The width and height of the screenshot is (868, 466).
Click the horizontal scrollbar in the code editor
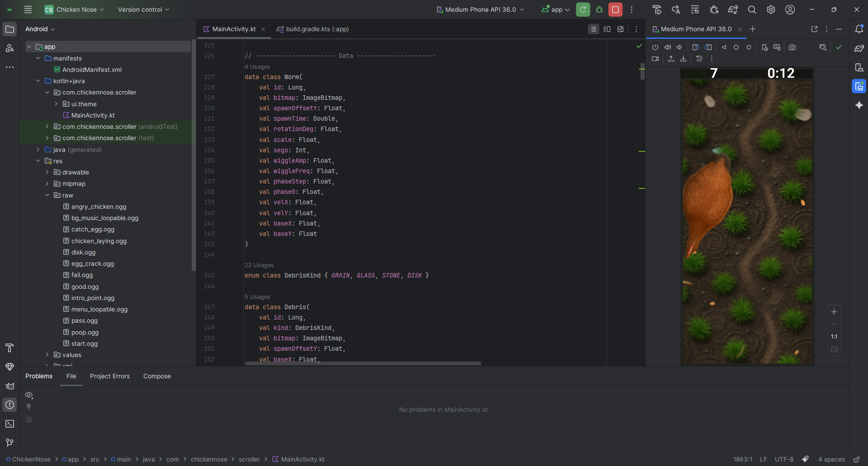[363, 363]
